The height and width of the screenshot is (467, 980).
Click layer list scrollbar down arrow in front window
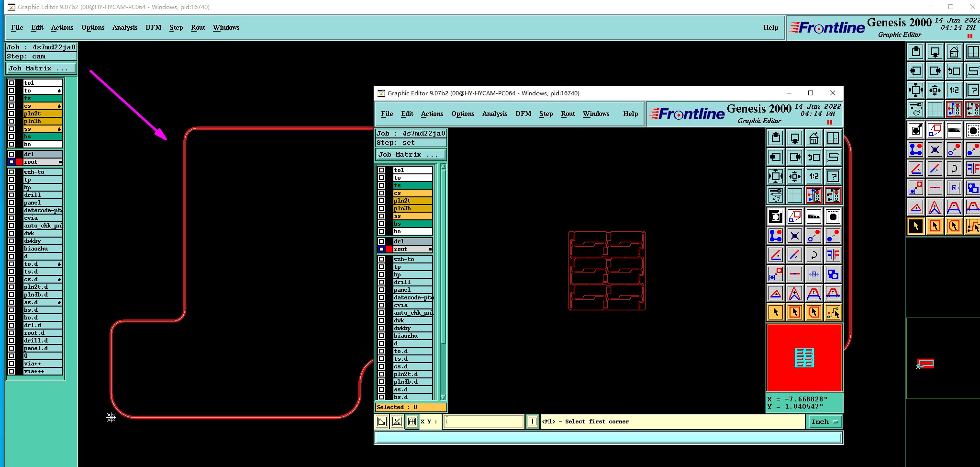(x=443, y=397)
